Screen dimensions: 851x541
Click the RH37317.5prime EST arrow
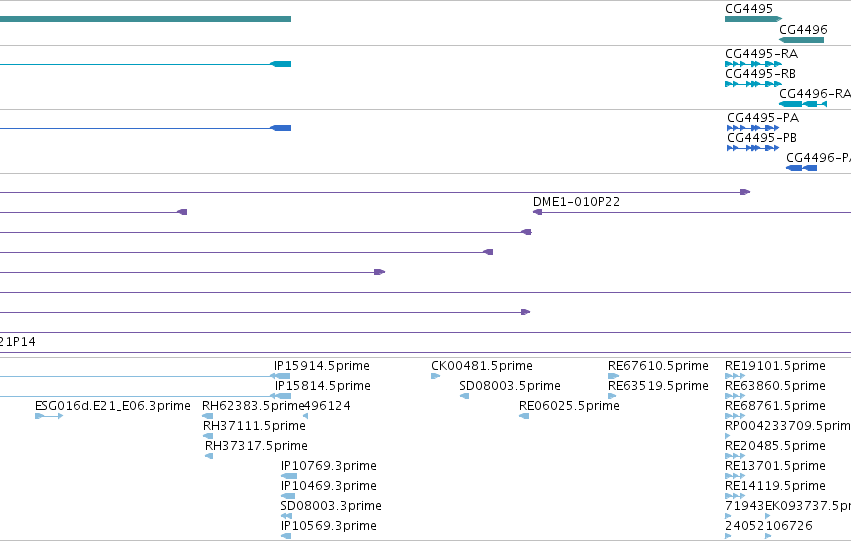(x=209, y=456)
